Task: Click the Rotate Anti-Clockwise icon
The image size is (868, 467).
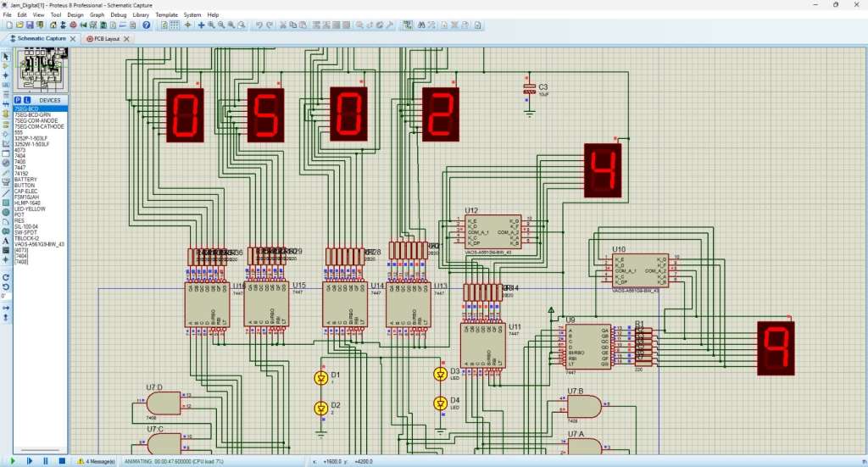Action: pos(6,286)
